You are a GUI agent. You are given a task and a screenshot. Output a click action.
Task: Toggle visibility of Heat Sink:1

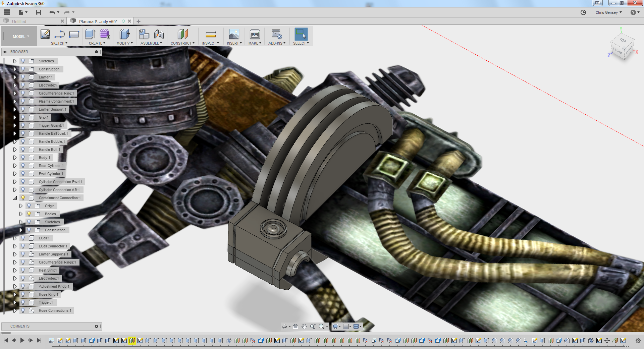tap(23, 270)
